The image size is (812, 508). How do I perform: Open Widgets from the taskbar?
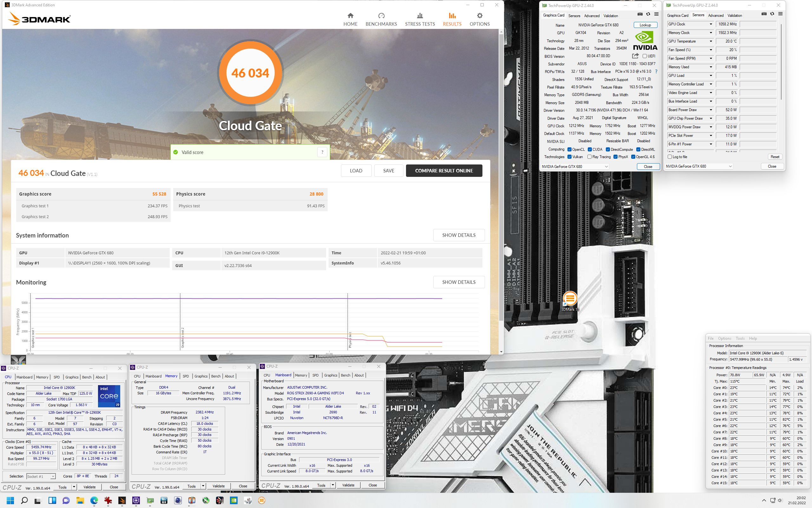(x=52, y=500)
